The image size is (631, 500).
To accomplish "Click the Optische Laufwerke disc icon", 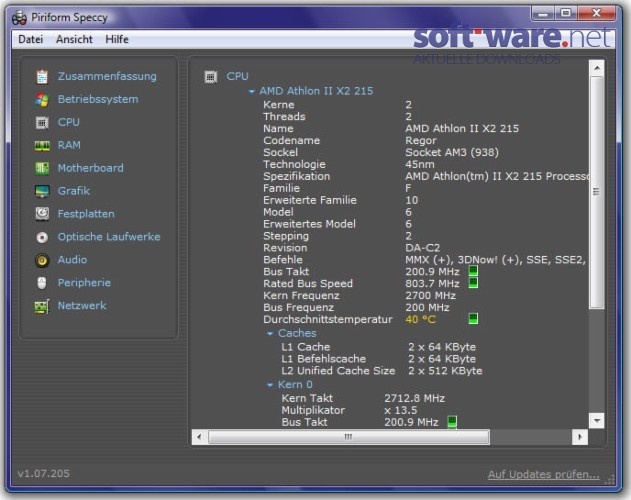I will [42, 238].
